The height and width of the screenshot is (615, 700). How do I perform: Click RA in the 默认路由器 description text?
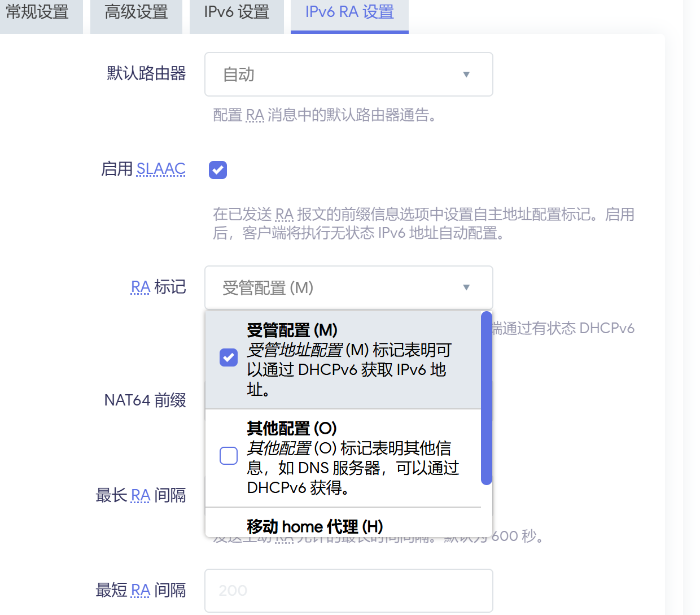(255, 115)
